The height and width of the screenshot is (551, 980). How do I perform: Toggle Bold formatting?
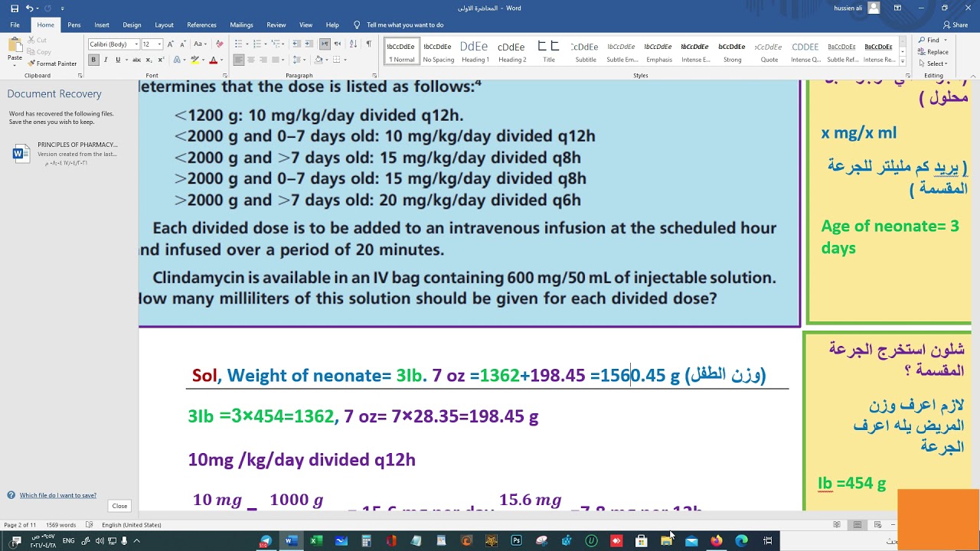click(x=93, y=60)
